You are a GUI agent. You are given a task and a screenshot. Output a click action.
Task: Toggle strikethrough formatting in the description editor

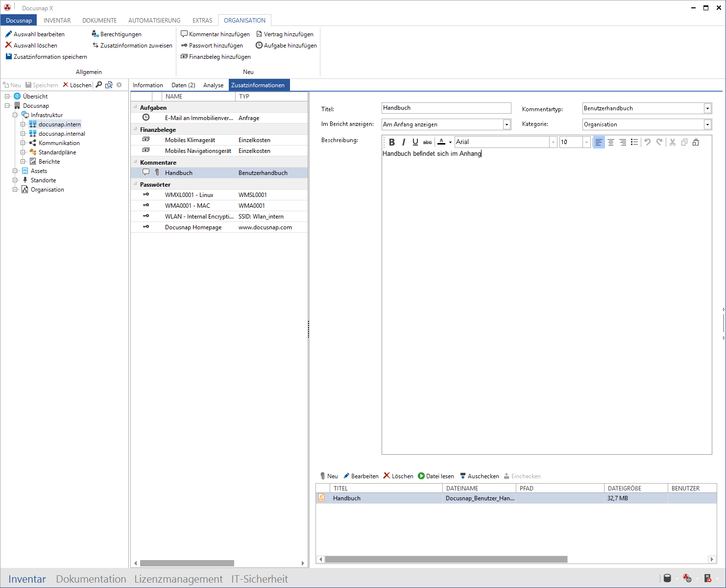click(428, 142)
